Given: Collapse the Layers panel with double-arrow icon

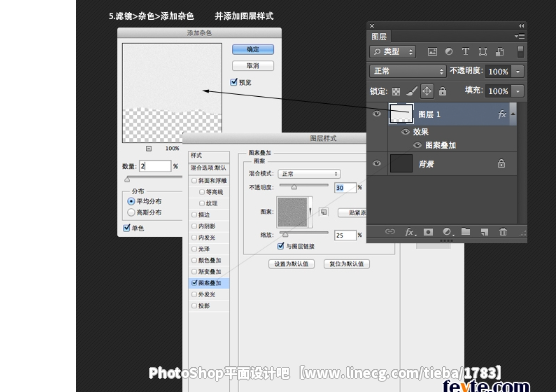Looking at the screenshot, I should [x=521, y=26].
